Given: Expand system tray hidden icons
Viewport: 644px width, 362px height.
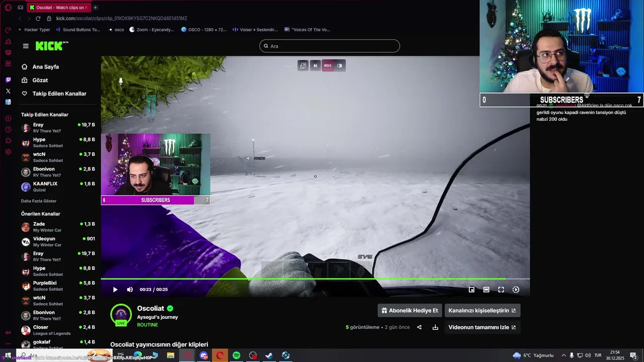Looking at the screenshot, I should [x=563, y=355].
